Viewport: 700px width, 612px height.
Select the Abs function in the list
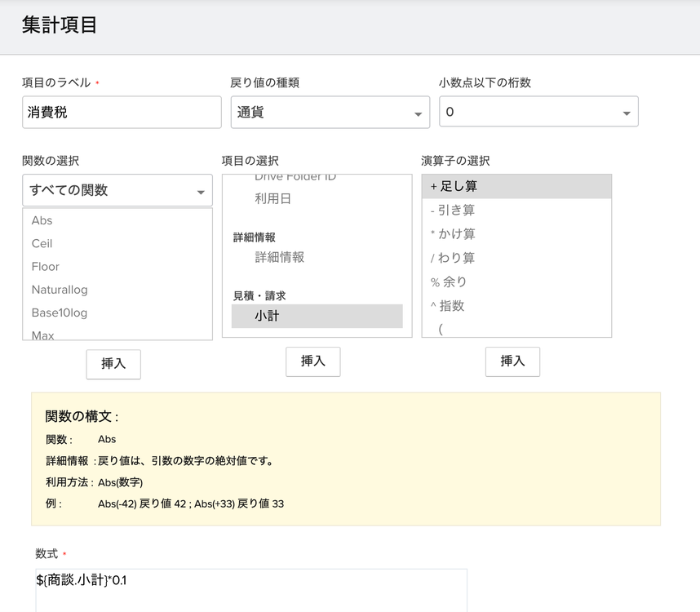point(42,220)
